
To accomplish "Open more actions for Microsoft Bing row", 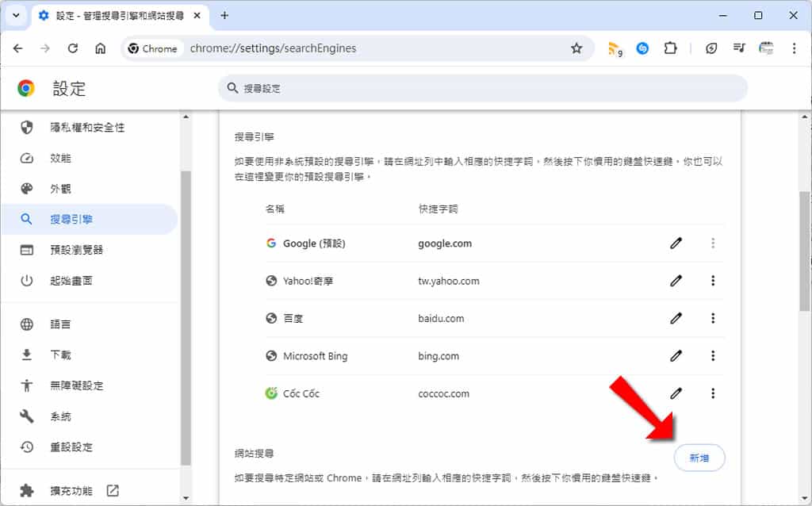I will (x=713, y=356).
